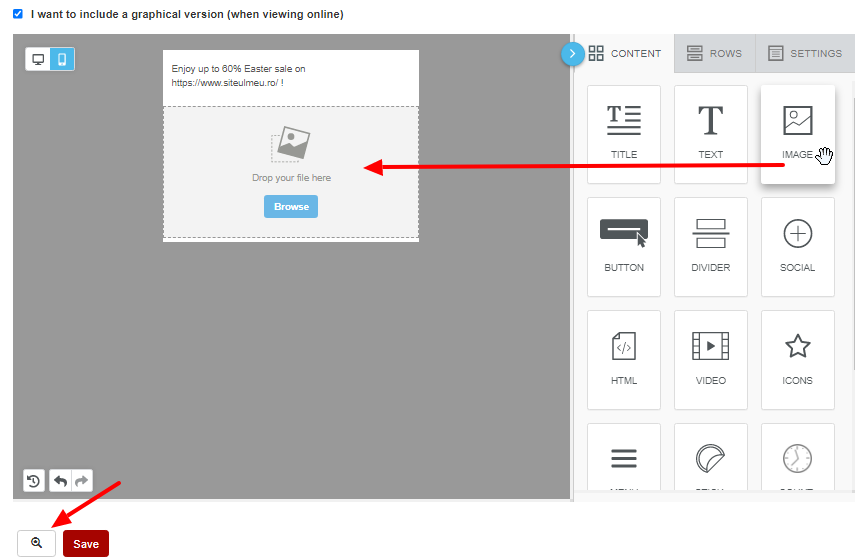
Task: Undo the last change
Action: (61, 481)
